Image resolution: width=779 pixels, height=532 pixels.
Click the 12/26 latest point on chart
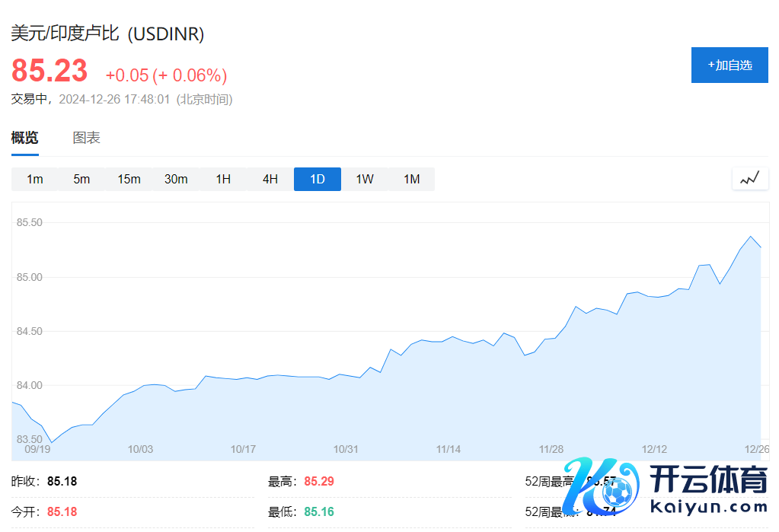point(760,247)
